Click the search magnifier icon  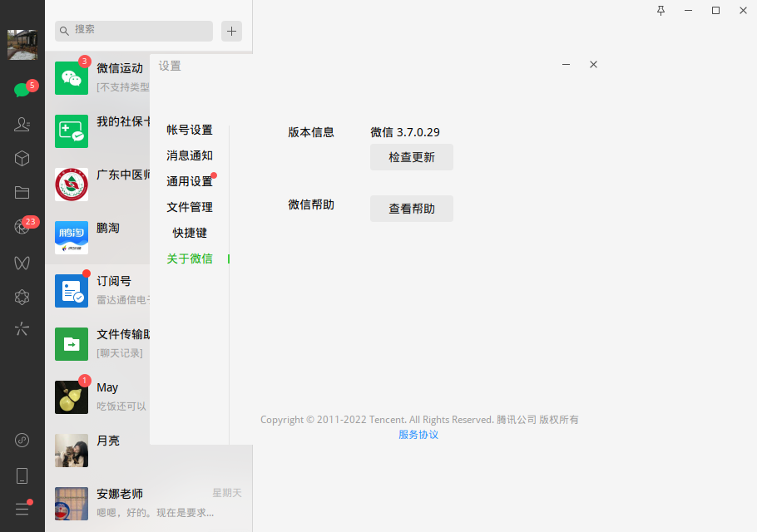(x=64, y=32)
